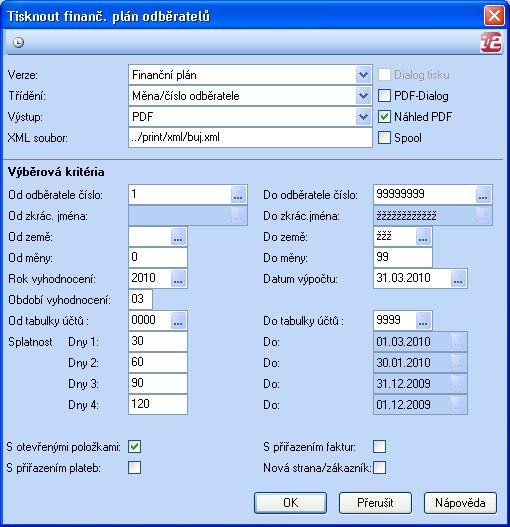Click the Období vyhodnocení field

point(140,299)
